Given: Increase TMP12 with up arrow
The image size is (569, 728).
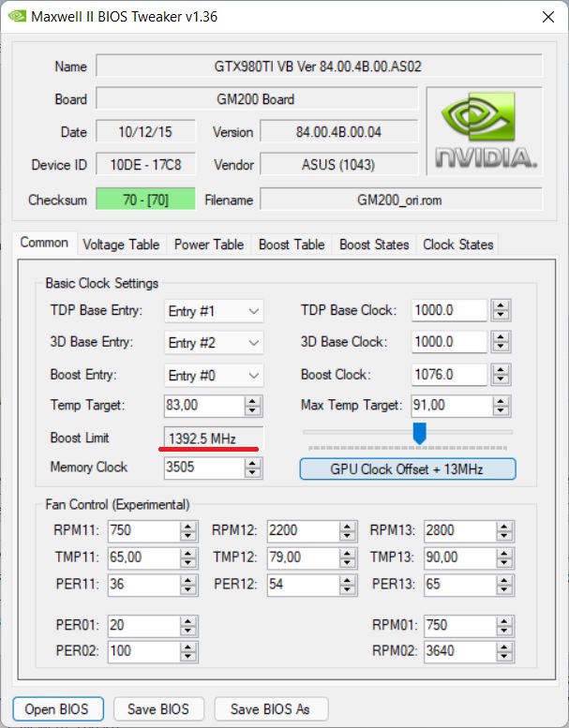Looking at the screenshot, I should pyautogui.click(x=347, y=553).
